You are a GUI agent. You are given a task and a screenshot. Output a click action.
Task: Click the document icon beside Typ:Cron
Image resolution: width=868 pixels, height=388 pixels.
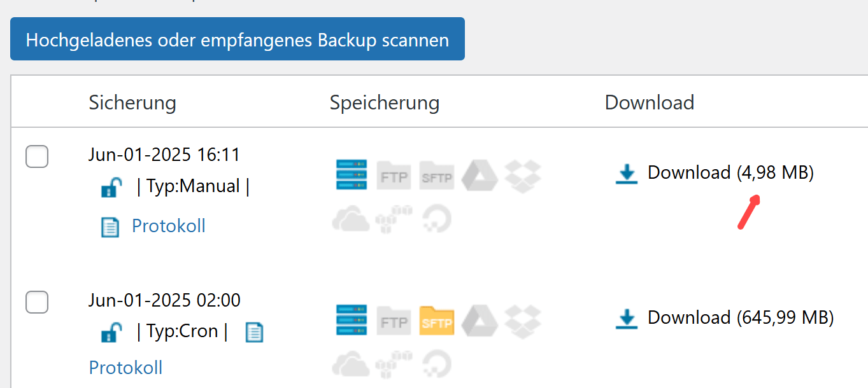[254, 332]
